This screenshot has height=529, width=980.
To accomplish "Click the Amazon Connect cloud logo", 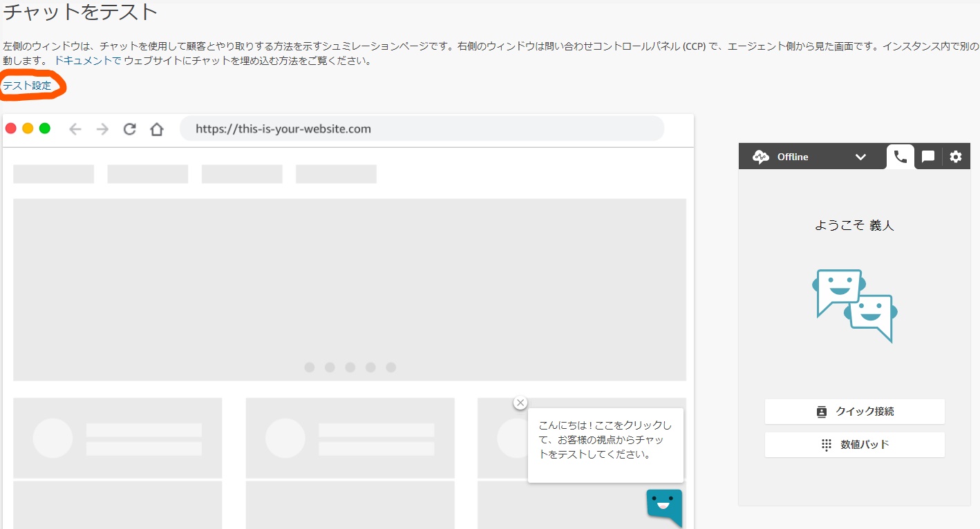I will tap(760, 156).
